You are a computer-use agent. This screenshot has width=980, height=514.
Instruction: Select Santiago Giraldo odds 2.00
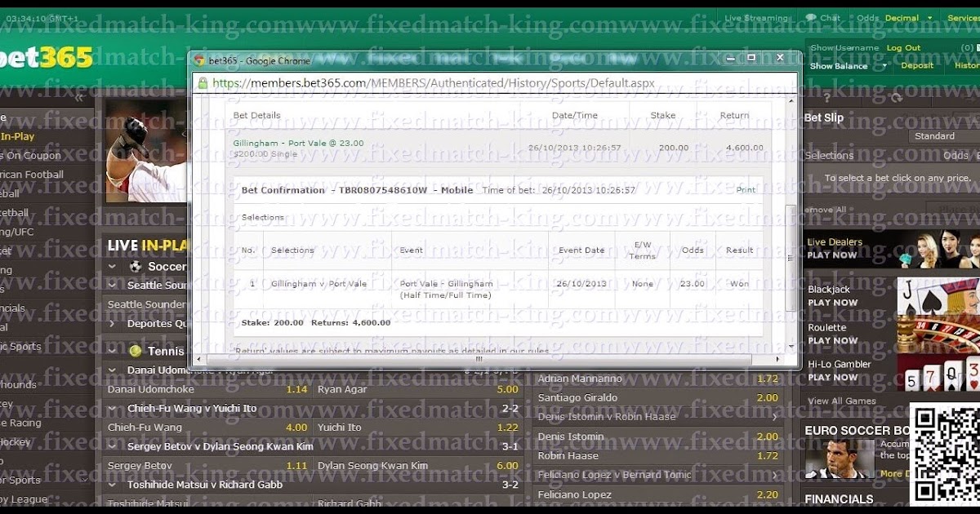tap(767, 398)
